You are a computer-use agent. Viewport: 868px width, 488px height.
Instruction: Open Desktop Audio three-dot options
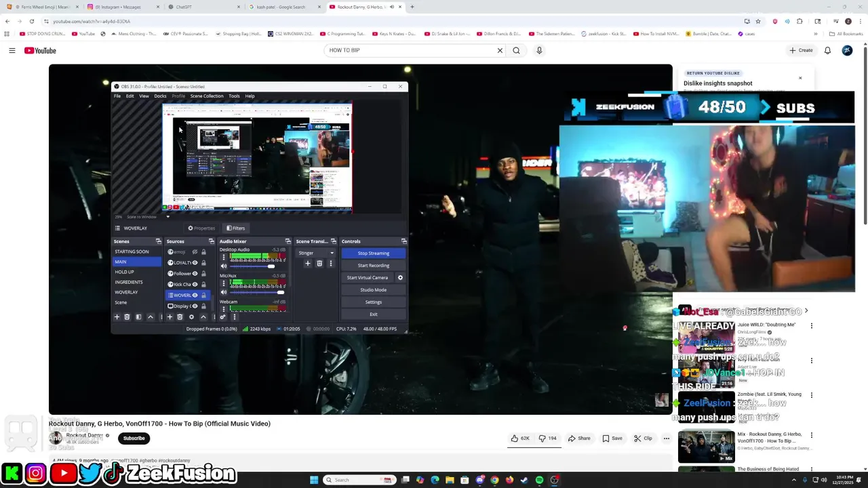click(x=224, y=258)
